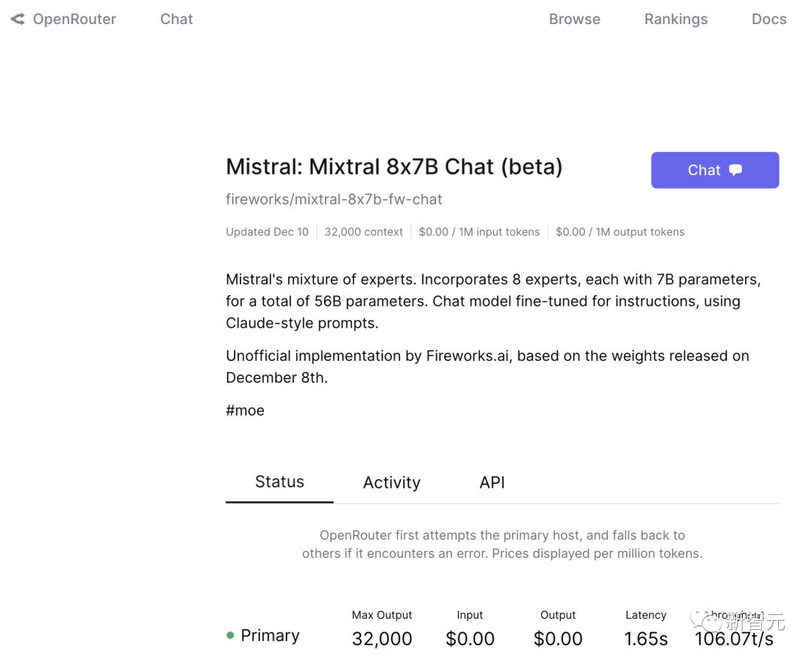Click the 1.65s Latency value
This screenshot has height=657, width=812.
pyautogui.click(x=646, y=639)
